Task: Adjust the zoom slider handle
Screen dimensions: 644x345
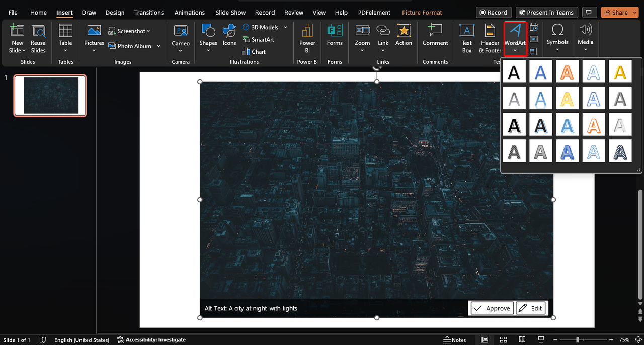Action: [x=578, y=340]
